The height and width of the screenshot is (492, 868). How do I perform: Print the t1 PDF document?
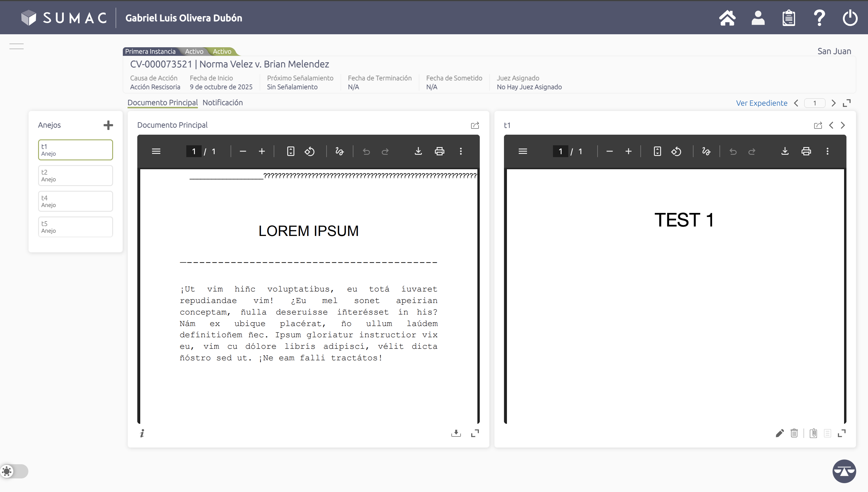(806, 151)
